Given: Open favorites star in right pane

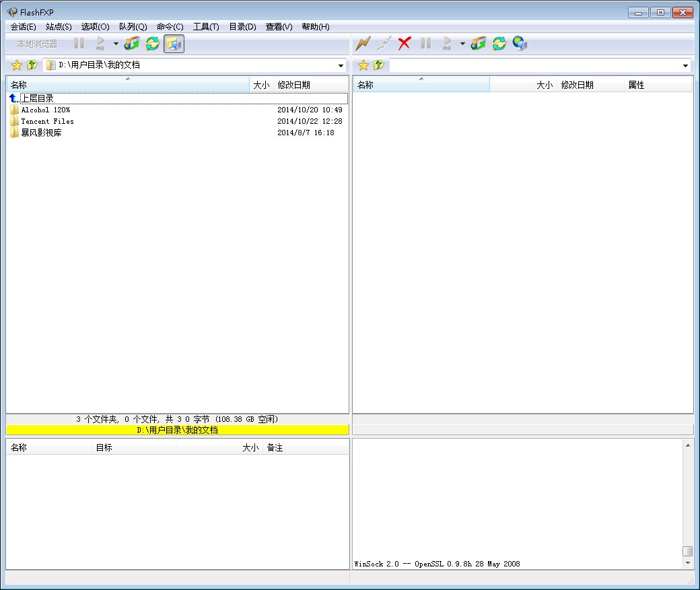Looking at the screenshot, I should (363, 65).
